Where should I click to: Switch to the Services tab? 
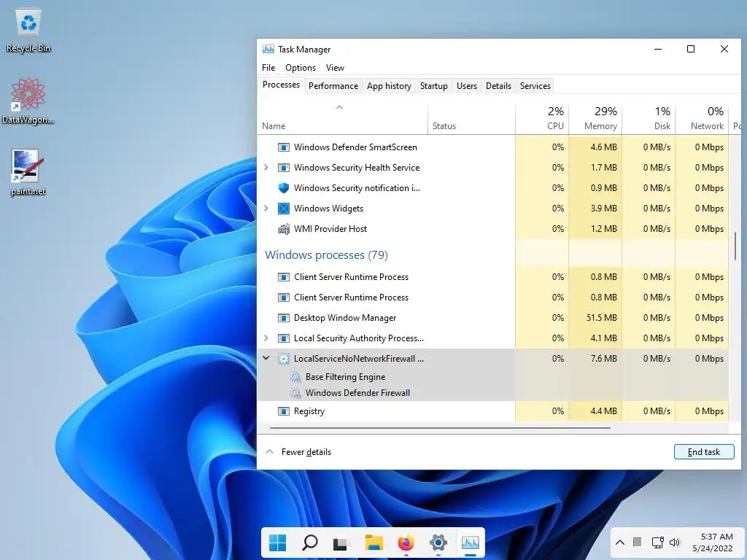535,86
